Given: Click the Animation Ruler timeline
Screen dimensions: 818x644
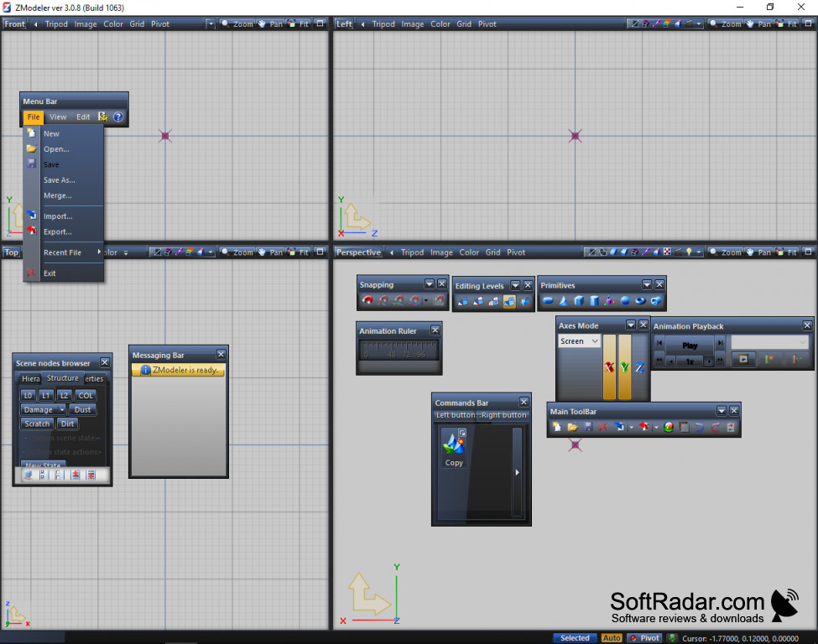Looking at the screenshot, I should click(399, 350).
